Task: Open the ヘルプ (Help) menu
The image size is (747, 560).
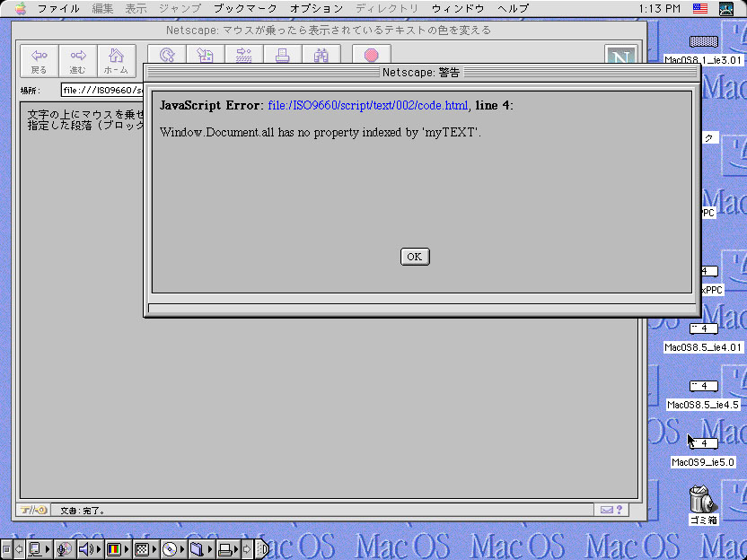Action: click(513, 9)
